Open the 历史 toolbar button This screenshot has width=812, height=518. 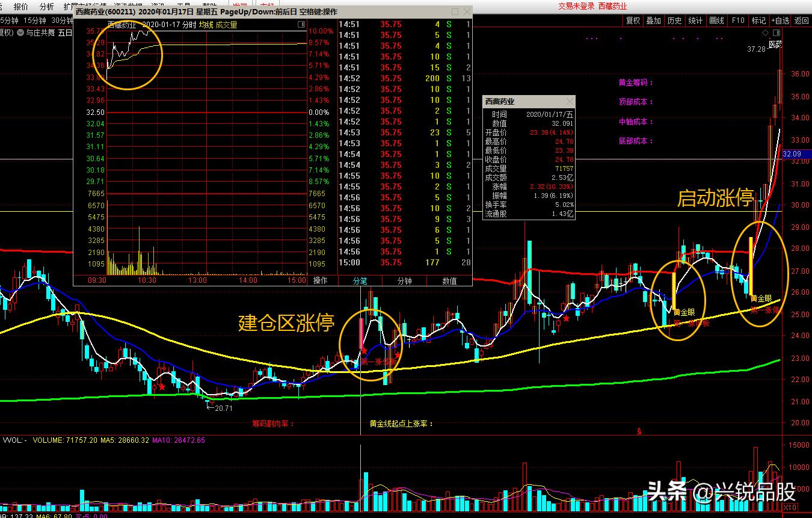tap(675, 20)
